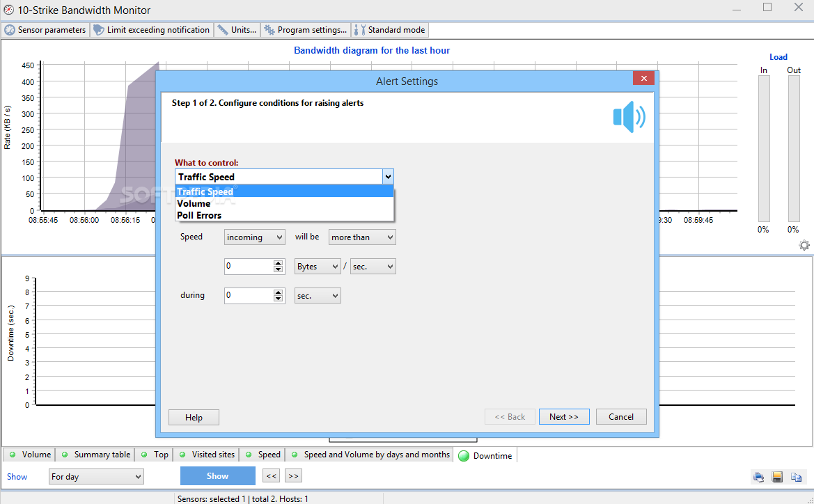The image size is (814, 504).
Task: Click the during value input field
Action: point(249,295)
